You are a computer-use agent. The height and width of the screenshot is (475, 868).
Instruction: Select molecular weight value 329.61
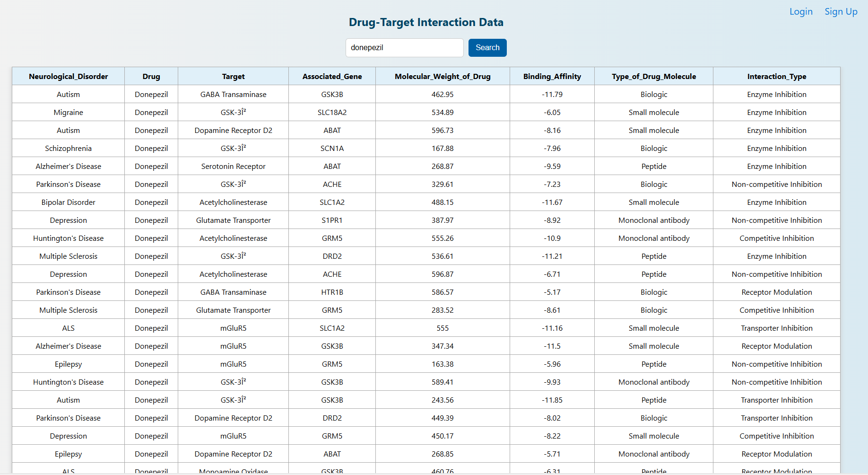[443, 184]
